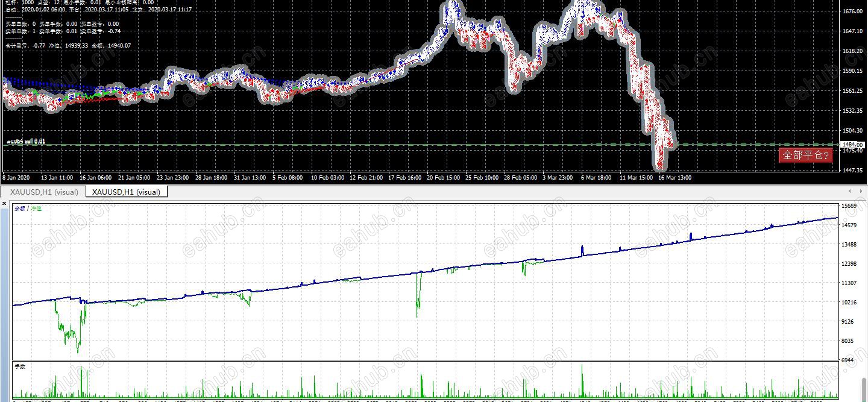Click the red 全部平仓? close-all button
This screenshot has height=402, width=868.
pos(806,155)
